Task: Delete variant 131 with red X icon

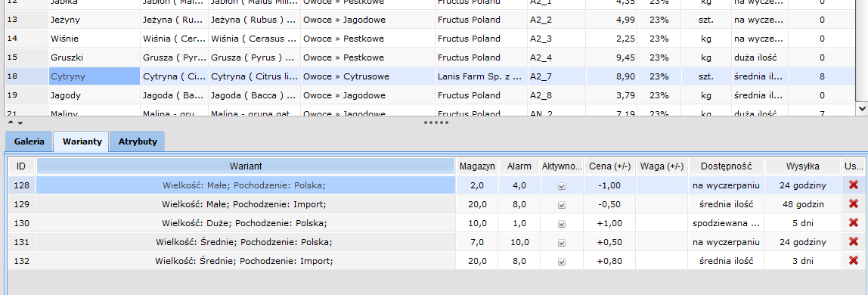Action: point(853,242)
